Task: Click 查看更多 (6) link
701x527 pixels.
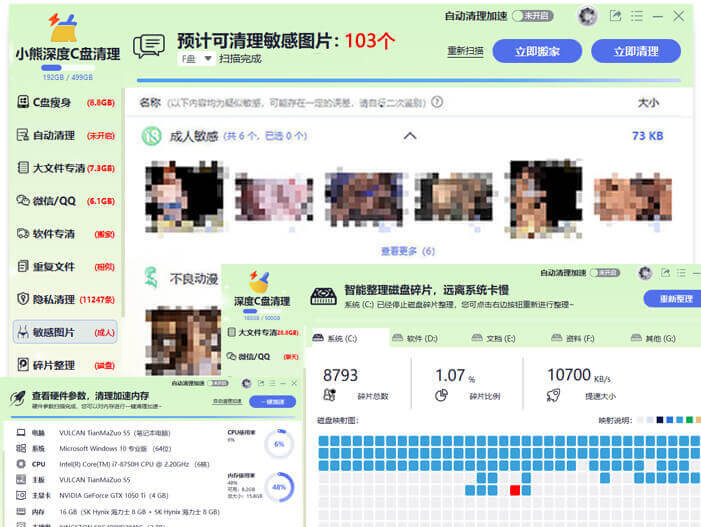Action: pos(408,251)
